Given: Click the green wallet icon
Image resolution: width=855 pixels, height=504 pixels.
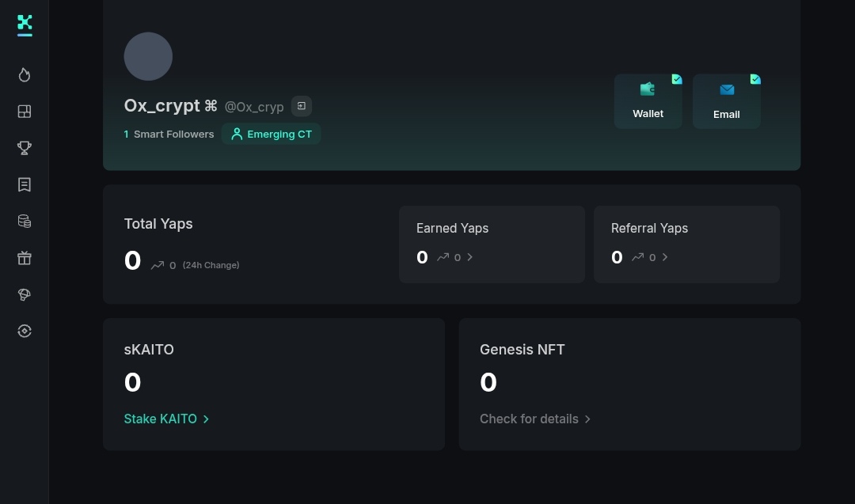Looking at the screenshot, I should tap(648, 89).
